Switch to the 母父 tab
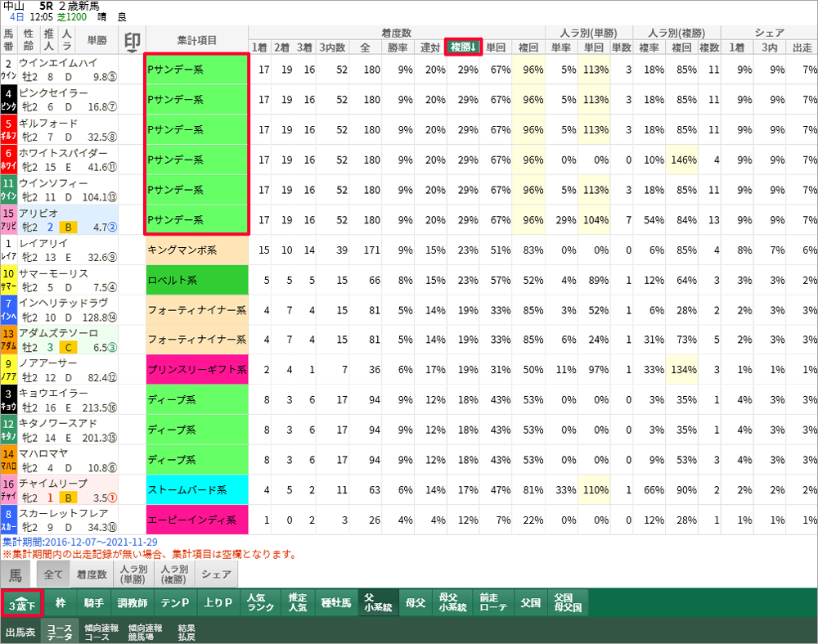The width and height of the screenshot is (818, 644). 416,603
